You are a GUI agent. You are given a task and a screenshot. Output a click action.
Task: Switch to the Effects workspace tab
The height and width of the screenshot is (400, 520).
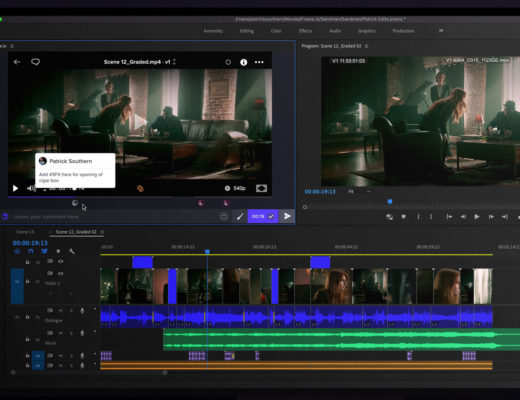[x=305, y=31]
